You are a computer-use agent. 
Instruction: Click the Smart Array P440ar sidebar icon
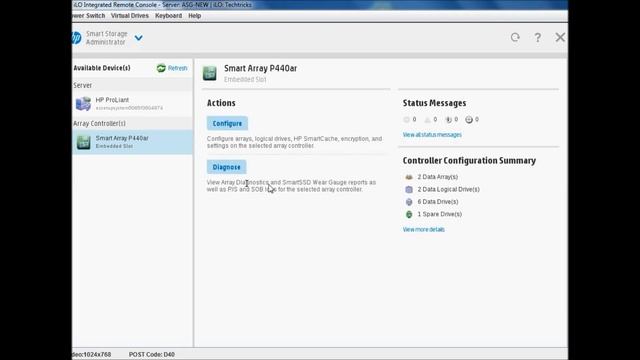84,142
